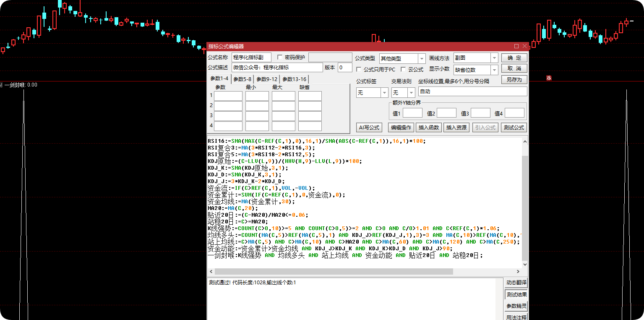The height and width of the screenshot is (320, 644).
Task: Switch to the 参数1-4 tab
Action: (x=219, y=79)
